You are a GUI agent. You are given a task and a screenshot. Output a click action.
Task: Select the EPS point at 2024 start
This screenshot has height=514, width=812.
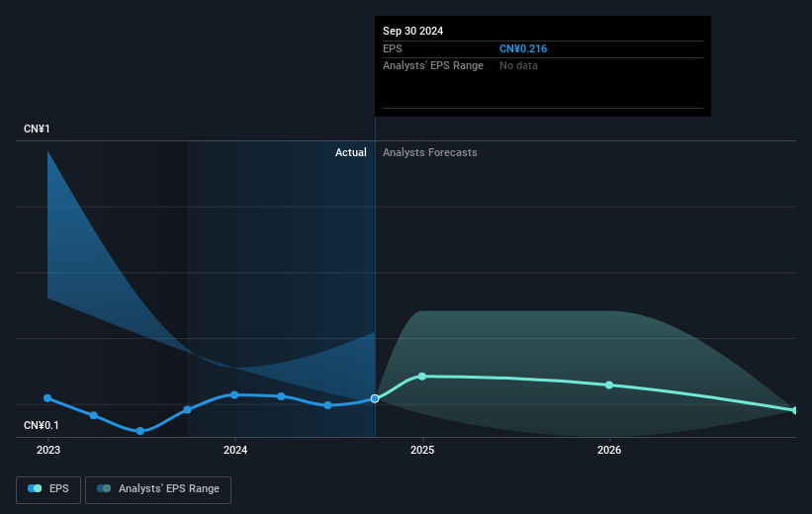click(x=234, y=395)
